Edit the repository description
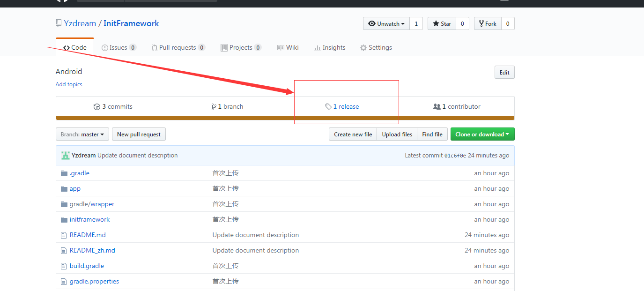The image size is (644, 291). point(504,72)
